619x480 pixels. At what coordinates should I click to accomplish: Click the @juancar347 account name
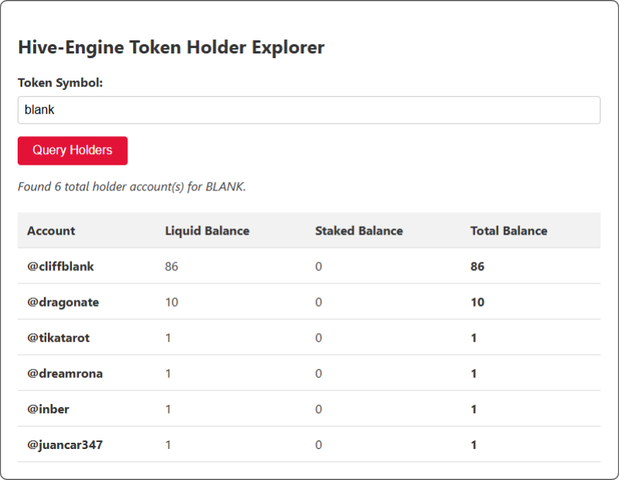(x=65, y=445)
